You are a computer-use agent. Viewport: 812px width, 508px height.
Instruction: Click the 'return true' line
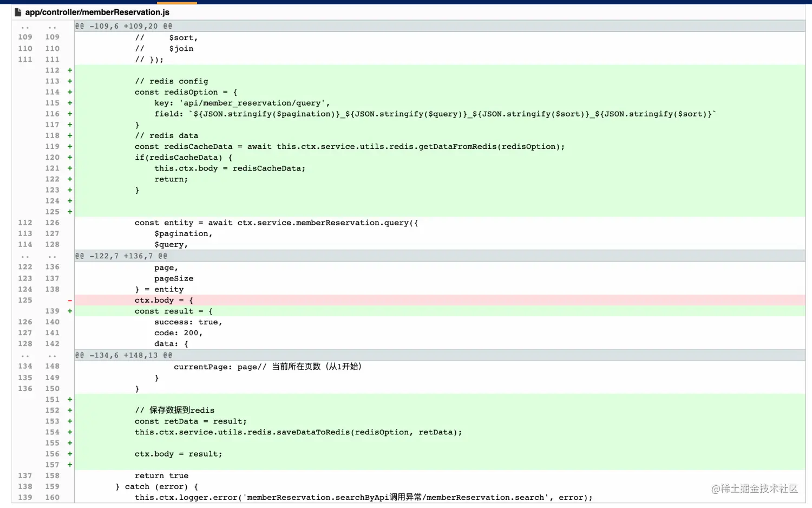(x=162, y=476)
